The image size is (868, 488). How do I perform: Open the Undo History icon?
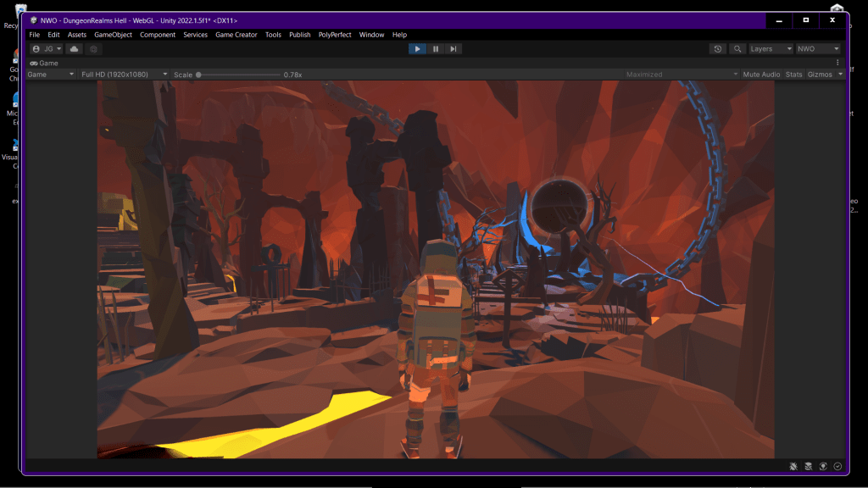[x=718, y=49]
